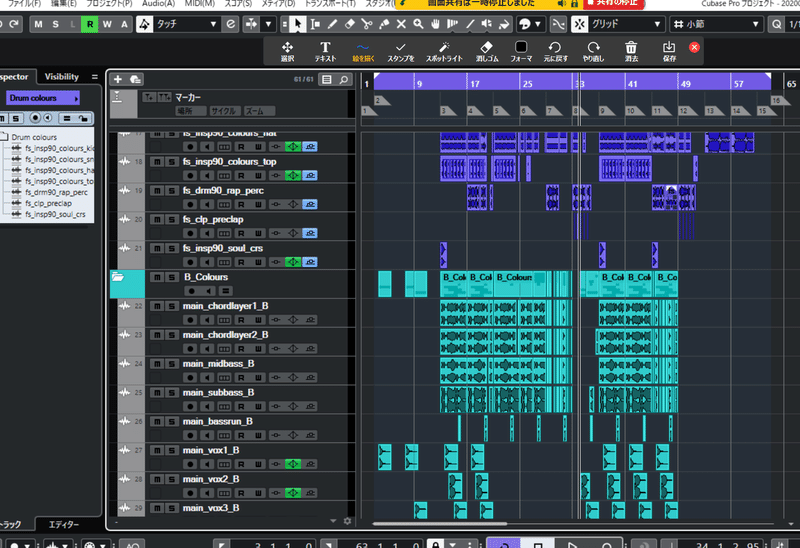800x548 pixels.
Task: Activate the annotation Spotlight tool
Action: pos(444,52)
